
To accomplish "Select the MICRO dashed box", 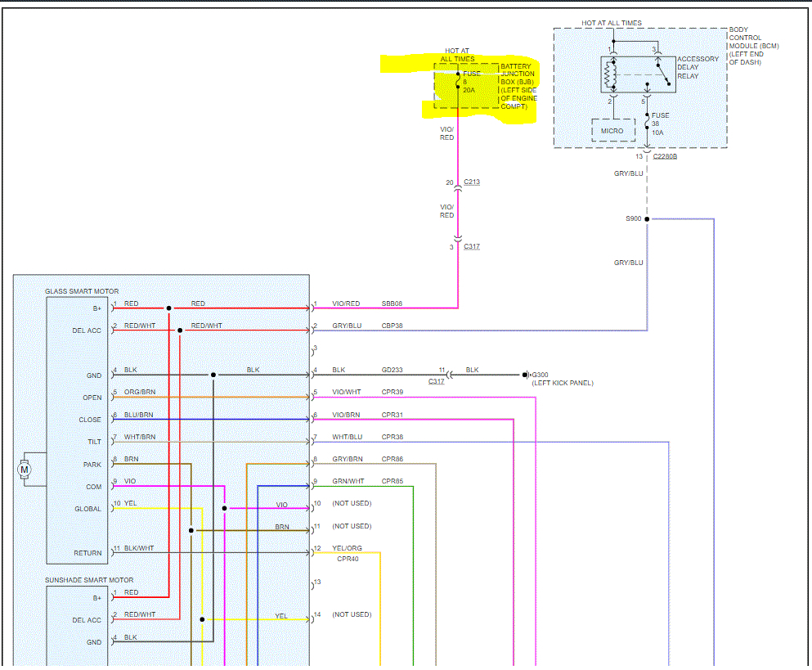I will (x=612, y=131).
